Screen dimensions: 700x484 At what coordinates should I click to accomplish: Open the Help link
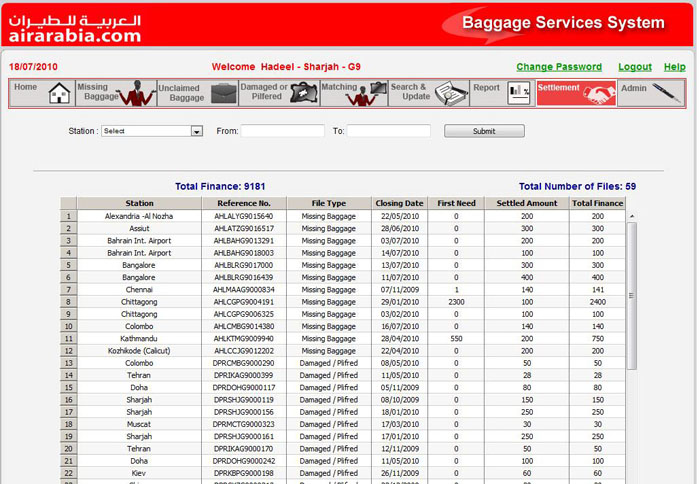tap(675, 67)
